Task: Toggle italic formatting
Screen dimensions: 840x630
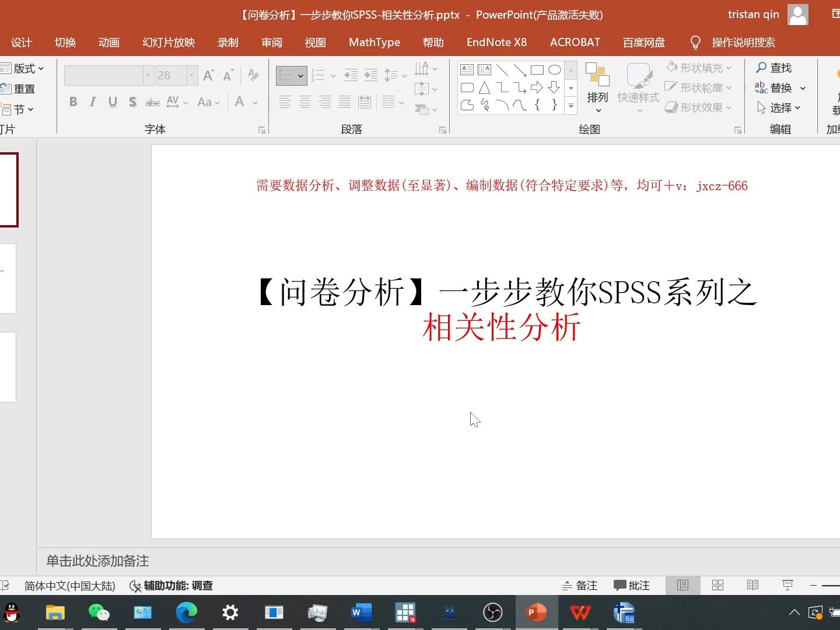Action: (x=92, y=101)
